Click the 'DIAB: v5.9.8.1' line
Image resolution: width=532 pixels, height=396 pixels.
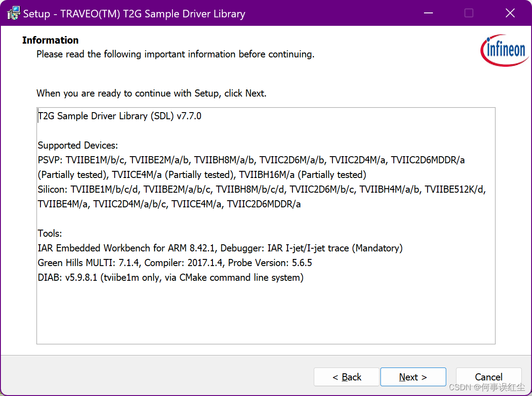tap(171, 278)
